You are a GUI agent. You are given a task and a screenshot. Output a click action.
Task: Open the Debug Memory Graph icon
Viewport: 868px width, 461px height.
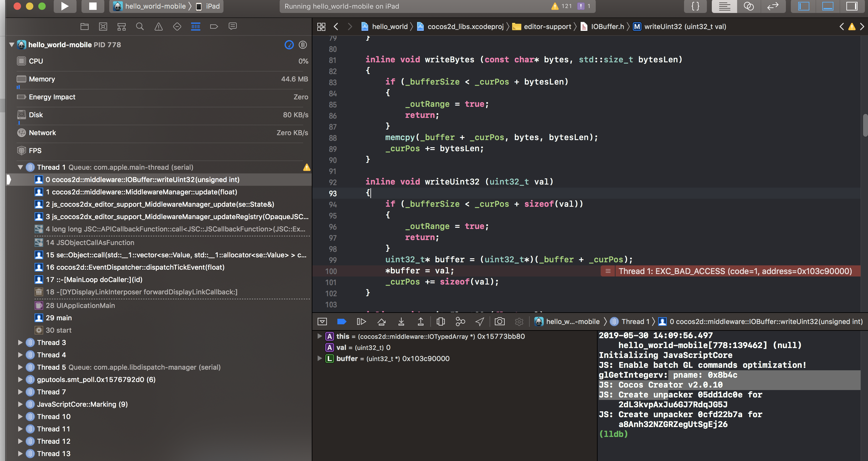tap(460, 322)
